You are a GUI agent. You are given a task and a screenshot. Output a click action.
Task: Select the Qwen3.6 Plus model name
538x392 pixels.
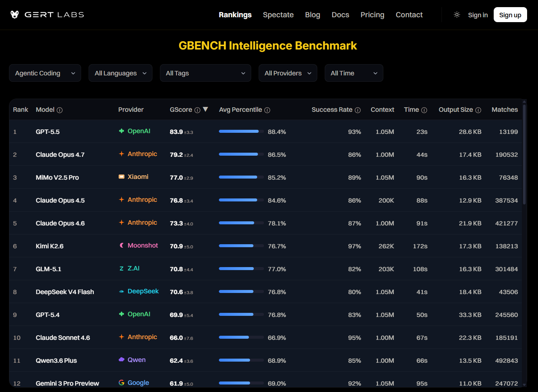(x=56, y=360)
